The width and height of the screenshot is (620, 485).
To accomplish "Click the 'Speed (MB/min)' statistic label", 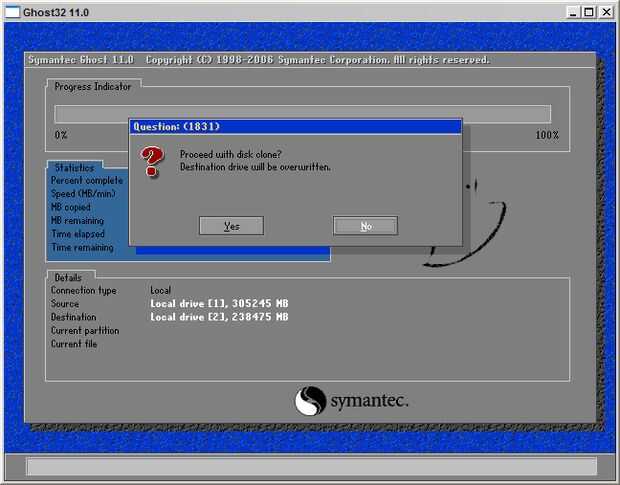I will tap(83, 194).
